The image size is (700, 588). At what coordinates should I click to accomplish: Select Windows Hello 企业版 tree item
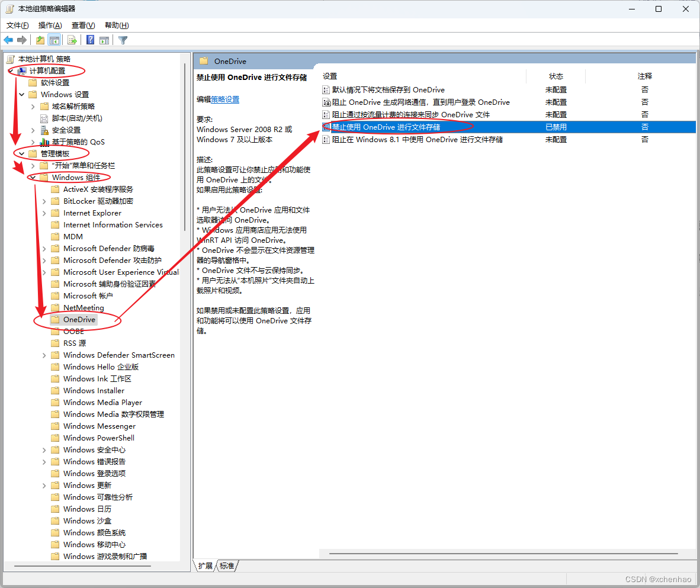click(x=101, y=367)
